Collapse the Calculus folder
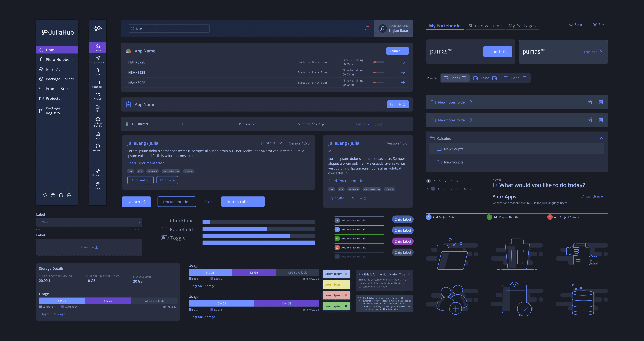This screenshot has height=341, width=644. tap(601, 138)
